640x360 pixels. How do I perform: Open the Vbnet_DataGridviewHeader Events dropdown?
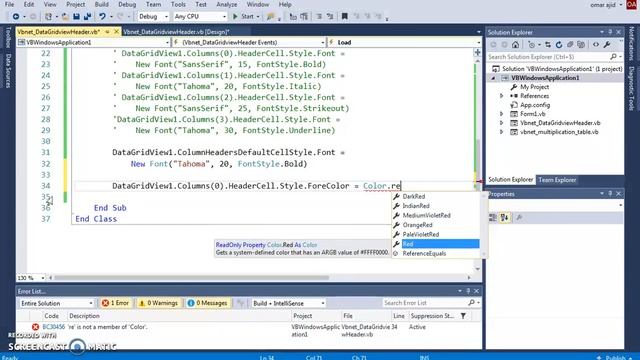[x=249, y=42]
